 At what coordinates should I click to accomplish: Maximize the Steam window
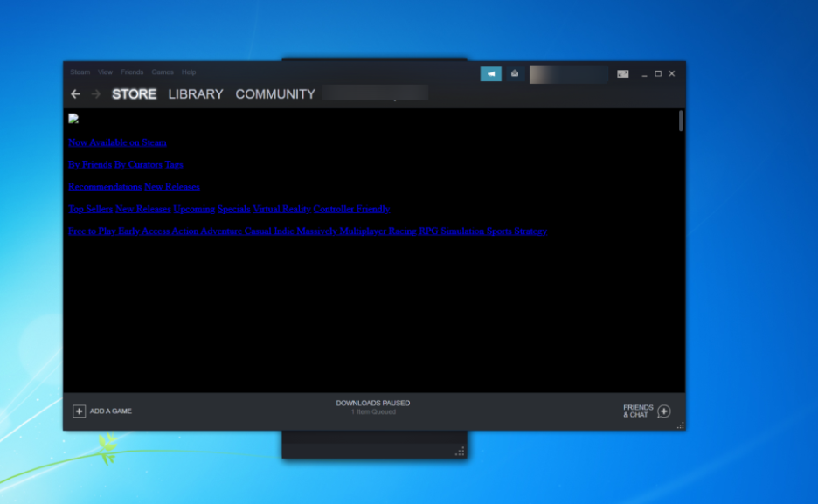658,74
